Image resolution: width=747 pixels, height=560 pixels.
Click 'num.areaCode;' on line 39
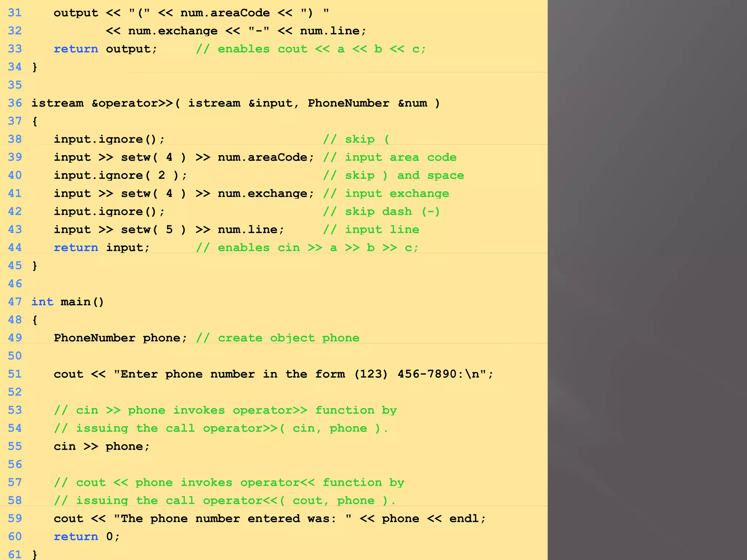(x=266, y=157)
